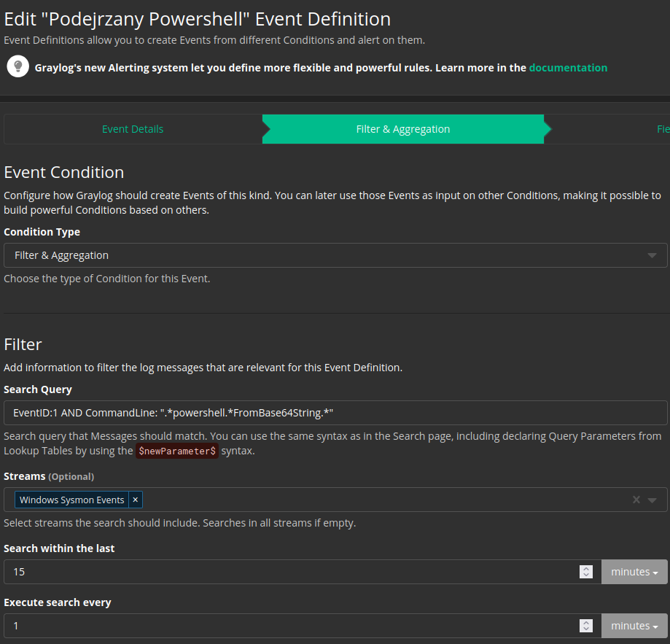Viewport: 670px width, 644px height.
Task: Select the Windows Sysmon Events stream label
Action: coord(71,500)
